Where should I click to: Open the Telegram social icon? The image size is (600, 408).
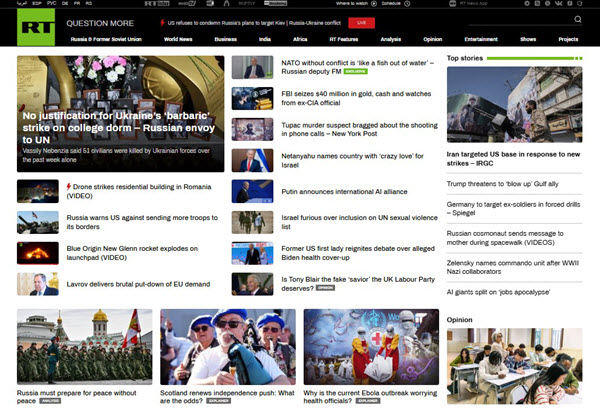click(x=527, y=3)
